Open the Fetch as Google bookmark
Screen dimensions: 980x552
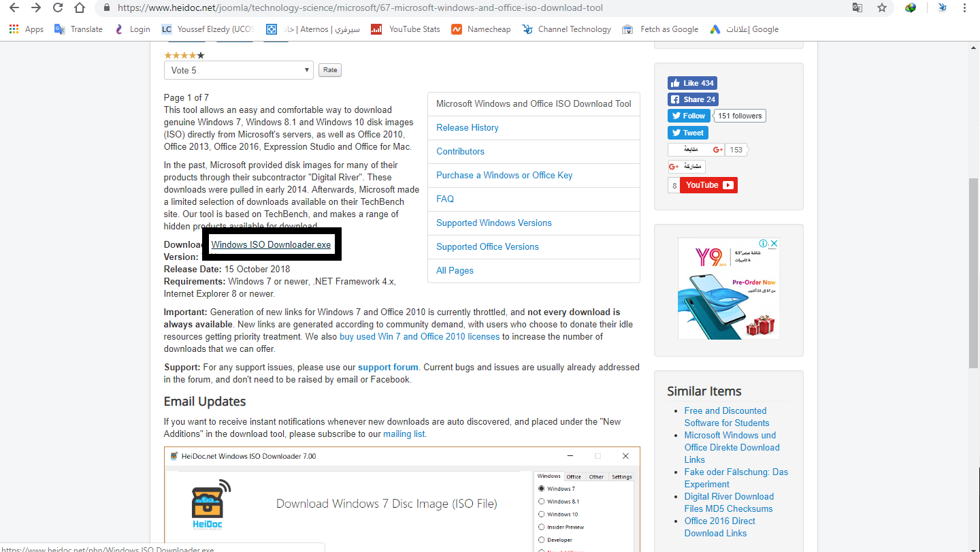(660, 29)
